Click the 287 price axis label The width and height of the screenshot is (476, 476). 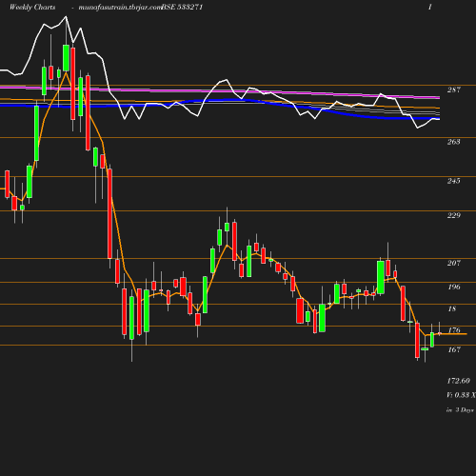click(x=454, y=89)
